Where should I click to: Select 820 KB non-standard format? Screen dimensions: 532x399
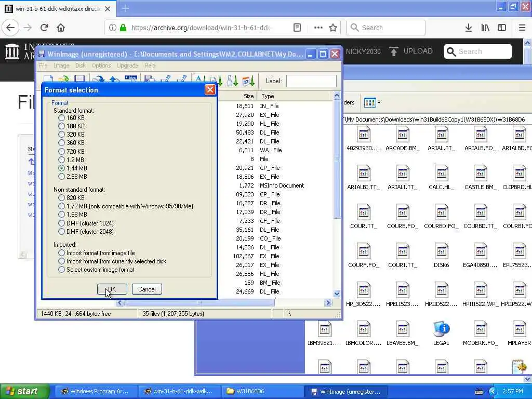(x=61, y=198)
